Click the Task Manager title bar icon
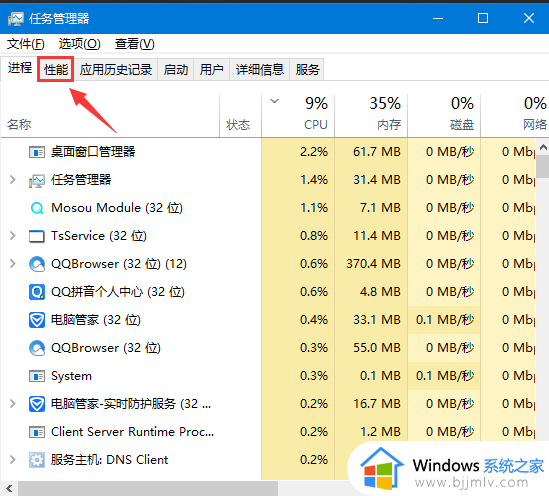 pyautogui.click(x=15, y=19)
